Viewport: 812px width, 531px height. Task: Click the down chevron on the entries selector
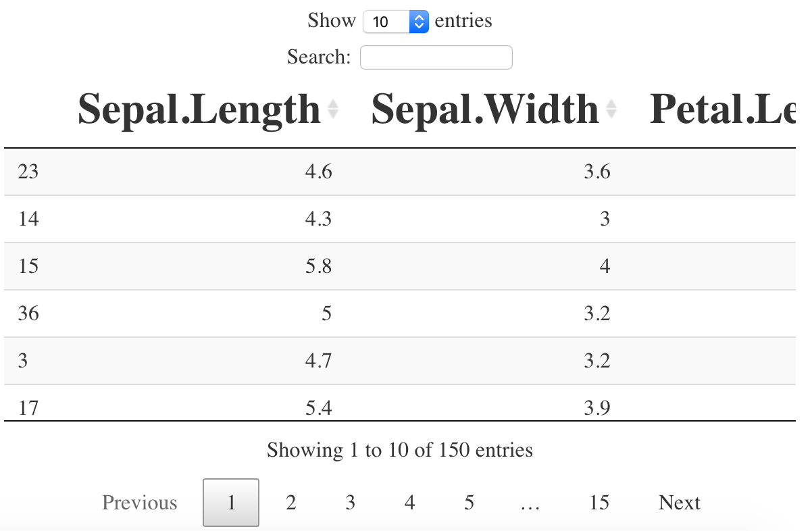pos(419,26)
